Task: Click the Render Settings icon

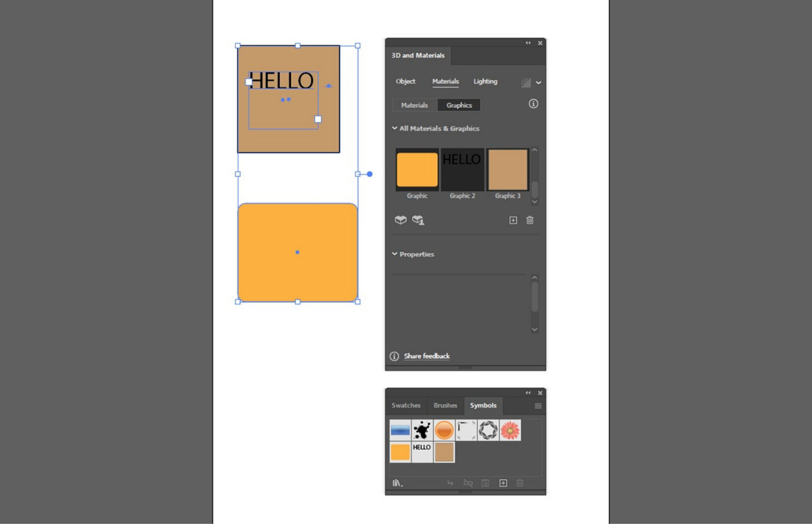Action: pos(525,82)
